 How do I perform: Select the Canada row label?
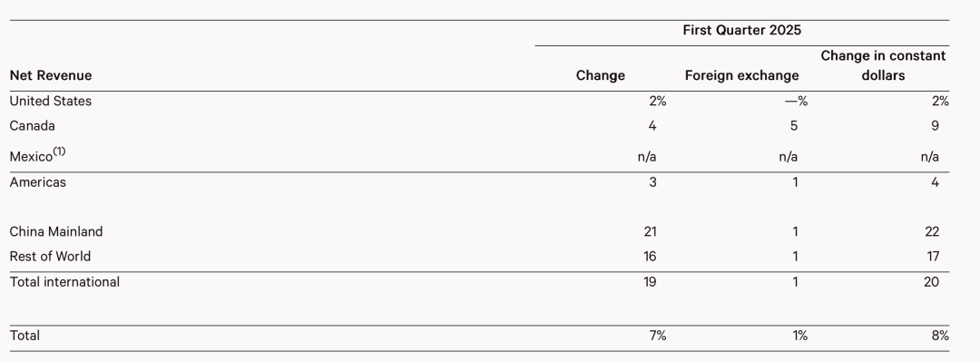coord(33,126)
